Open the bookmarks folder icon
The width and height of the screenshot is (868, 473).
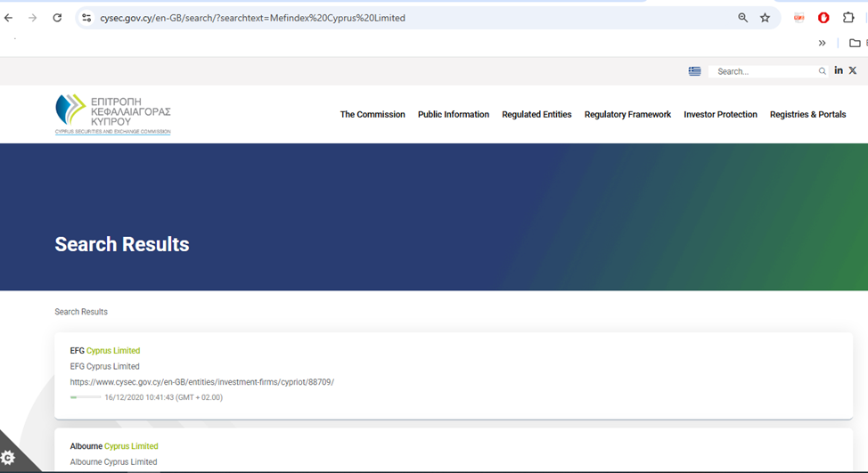tap(855, 43)
